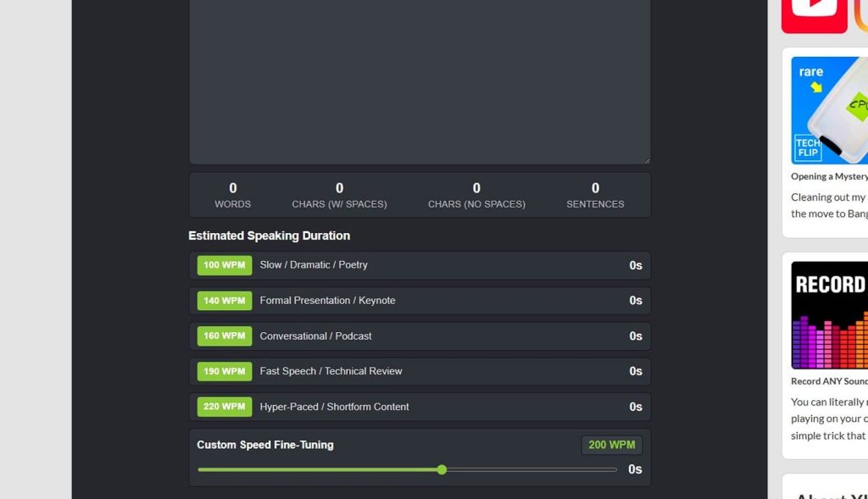Click the Formal Presentation / Keynote label
Viewport: 868px width, 499px height.
pos(327,301)
